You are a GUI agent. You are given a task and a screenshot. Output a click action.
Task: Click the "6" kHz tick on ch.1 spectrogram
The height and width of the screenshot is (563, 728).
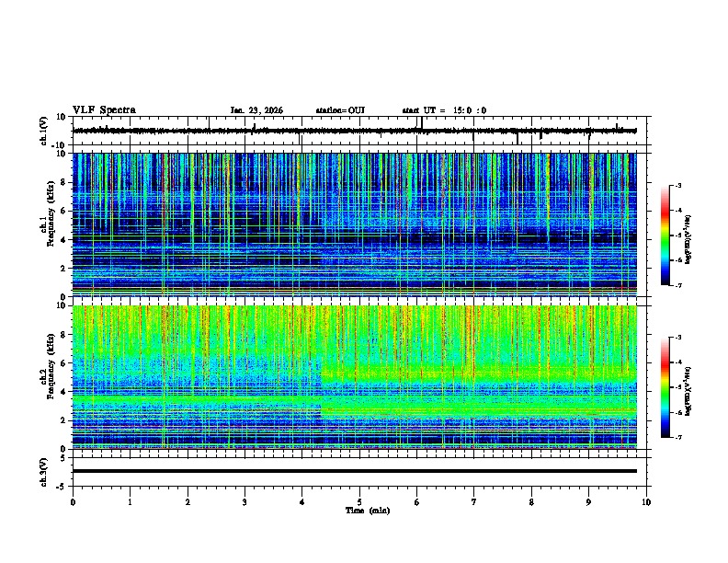coord(64,211)
